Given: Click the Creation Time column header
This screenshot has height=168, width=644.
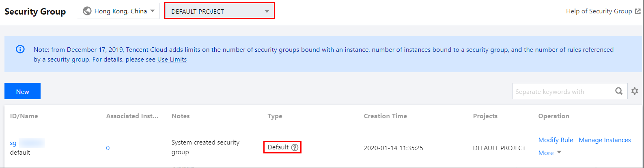Looking at the screenshot, I should (385, 116).
